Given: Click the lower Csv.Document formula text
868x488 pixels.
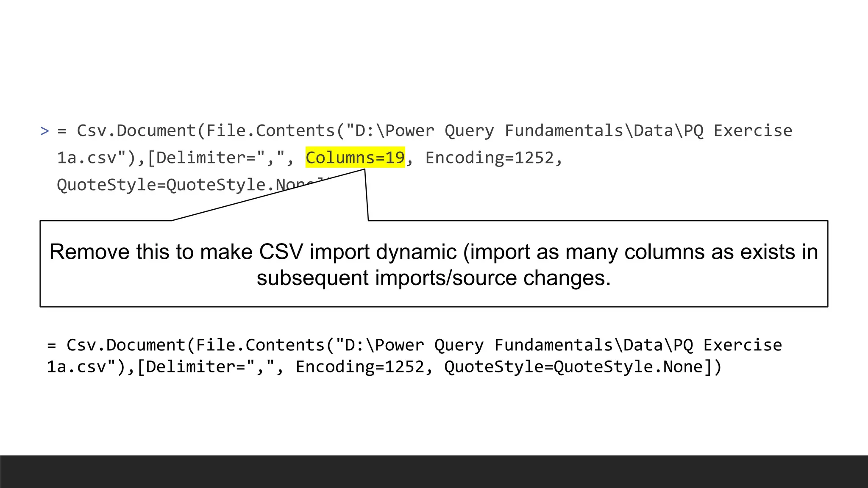Looking at the screenshot, I should tap(415, 356).
